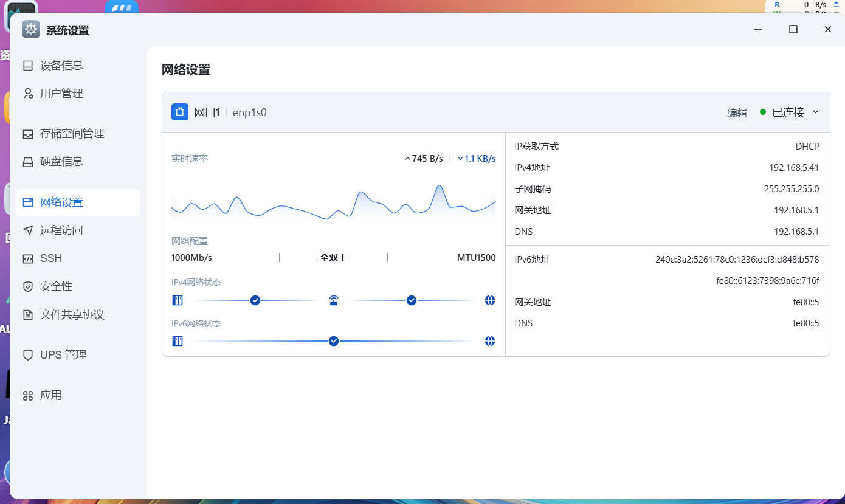The image size is (845, 504).
Task: Open 设备信息 in the sidebar
Action: click(x=78, y=66)
